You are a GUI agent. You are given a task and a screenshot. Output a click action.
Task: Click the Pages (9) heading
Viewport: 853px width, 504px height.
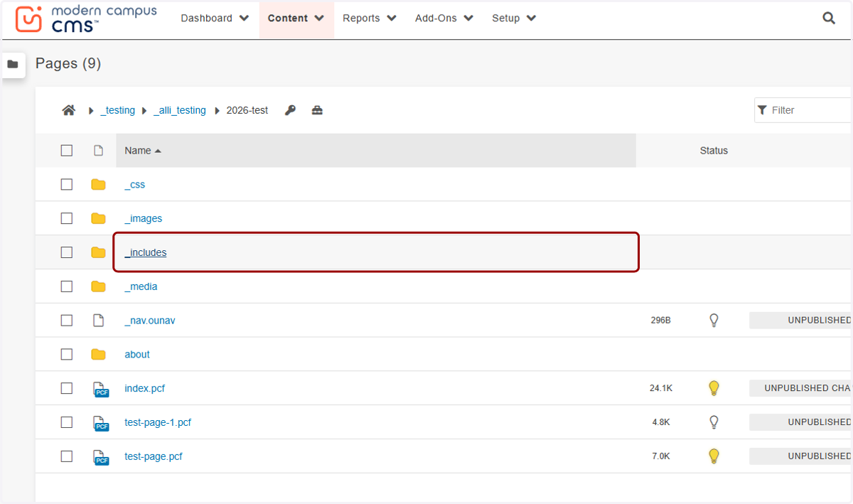pyautogui.click(x=68, y=64)
